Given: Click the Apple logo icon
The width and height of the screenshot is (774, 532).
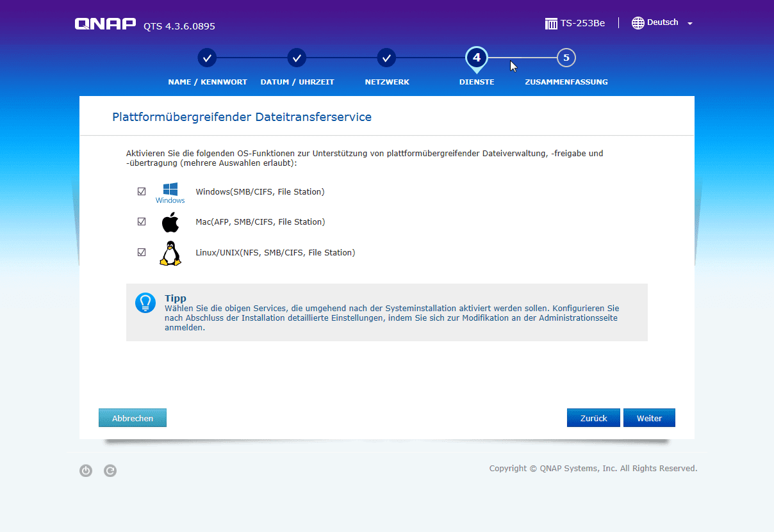Looking at the screenshot, I should tap(170, 222).
